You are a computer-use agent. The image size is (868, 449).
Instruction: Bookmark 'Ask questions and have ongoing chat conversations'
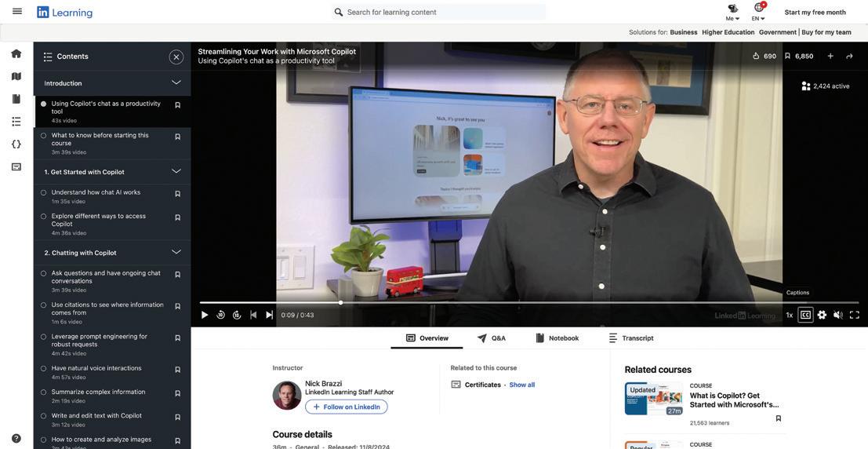coord(178,275)
